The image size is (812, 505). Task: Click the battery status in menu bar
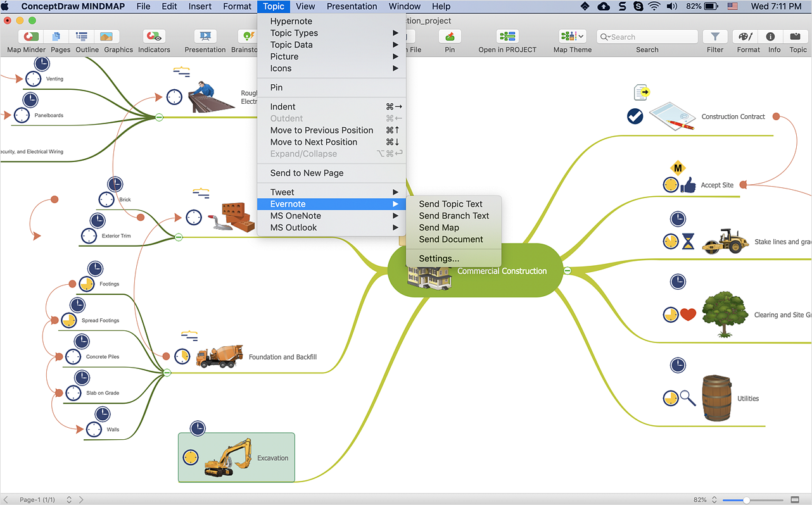click(703, 6)
